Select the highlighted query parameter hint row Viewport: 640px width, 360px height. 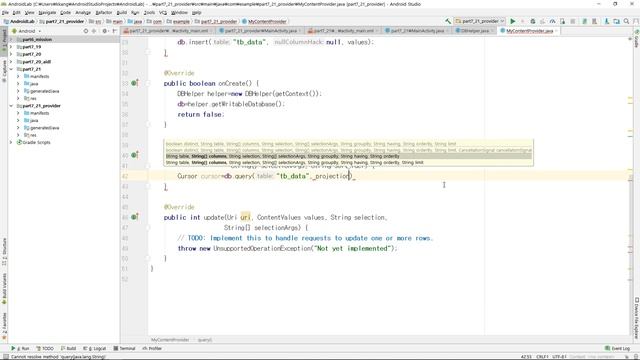point(349,156)
